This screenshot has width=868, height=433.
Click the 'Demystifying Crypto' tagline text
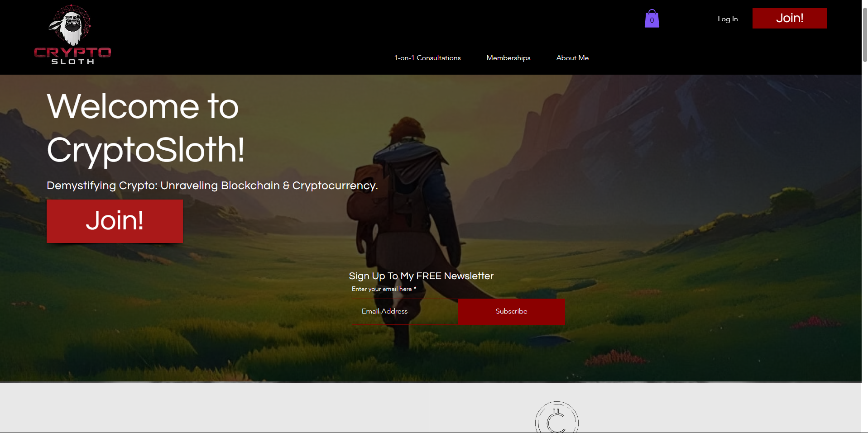[x=212, y=186]
